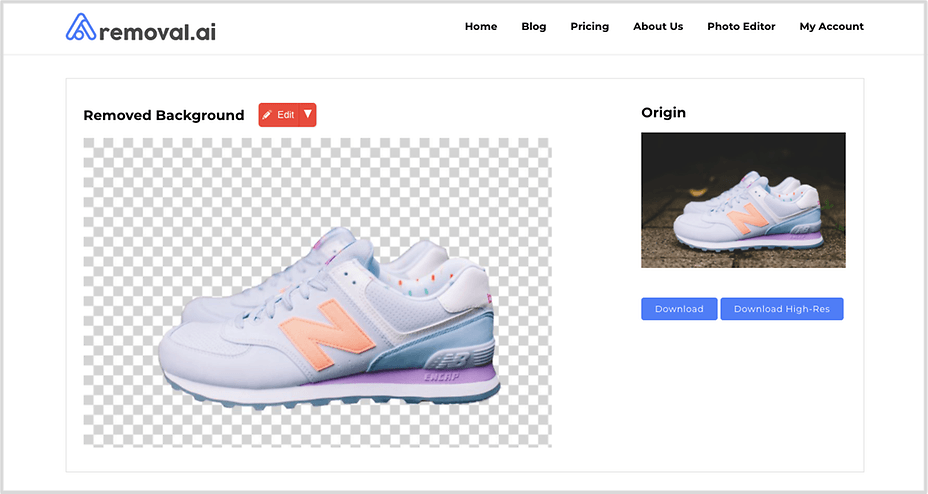Image resolution: width=928 pixels, height=494 pixels.
Task: Visit the About Us page
Action: (x=658, y=27)
